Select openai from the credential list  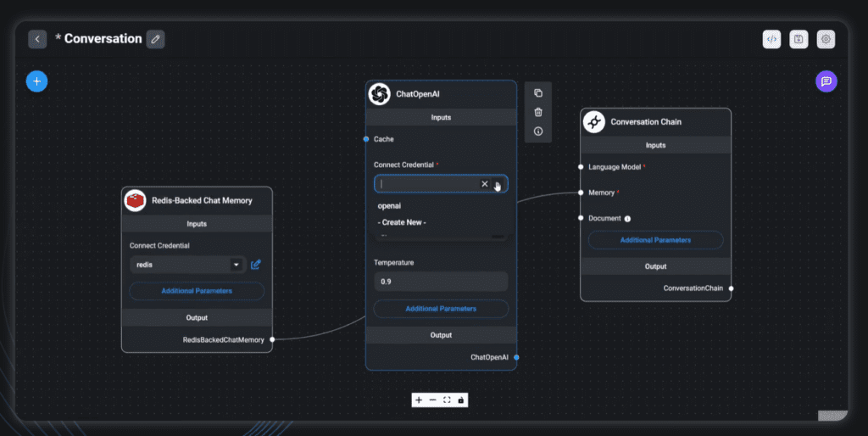coord(389,205)
